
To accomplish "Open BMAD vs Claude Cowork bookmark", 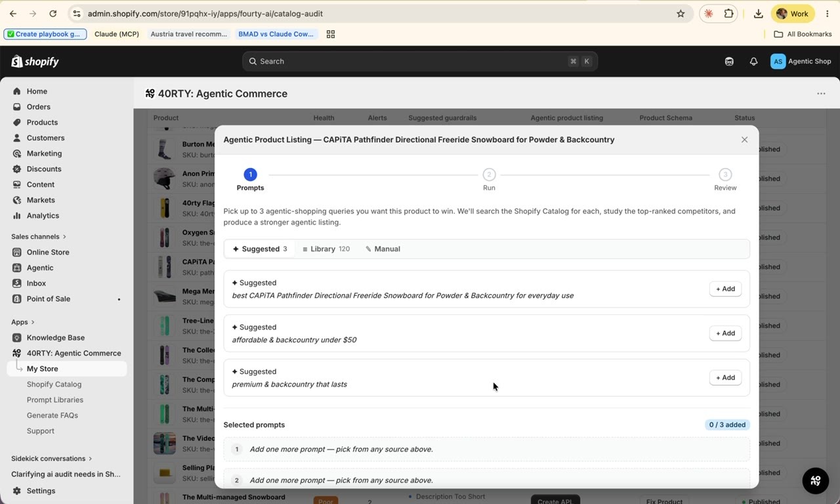I will [x=276, y=34].
